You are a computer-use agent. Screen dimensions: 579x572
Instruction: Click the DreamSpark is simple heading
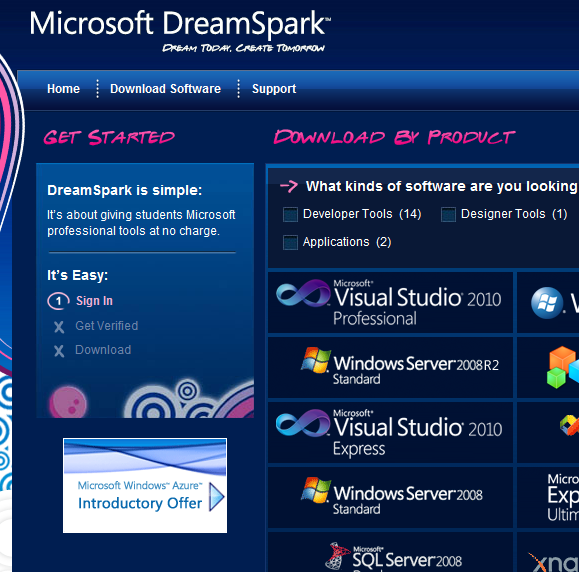pyautogui.click(x=125, y=190)
